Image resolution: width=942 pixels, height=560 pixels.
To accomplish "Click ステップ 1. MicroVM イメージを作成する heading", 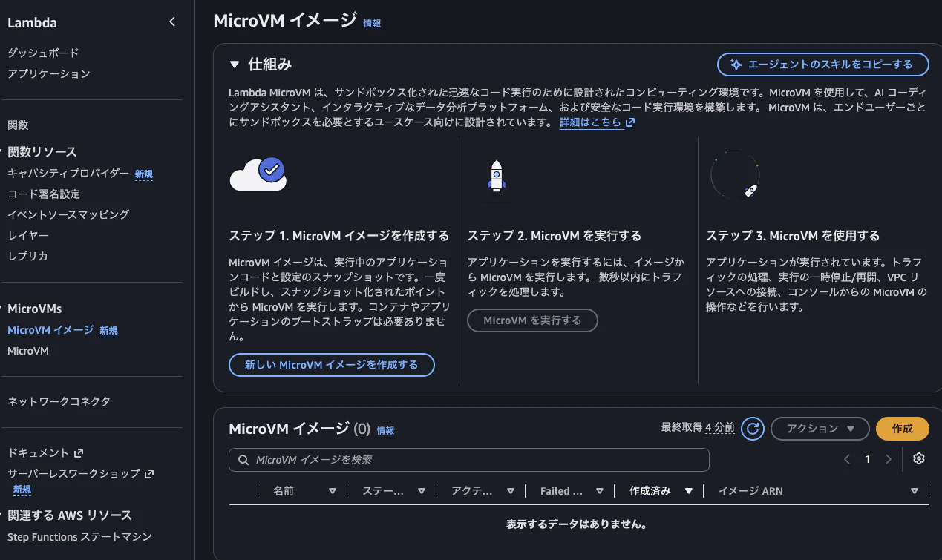I will (339, 236).
